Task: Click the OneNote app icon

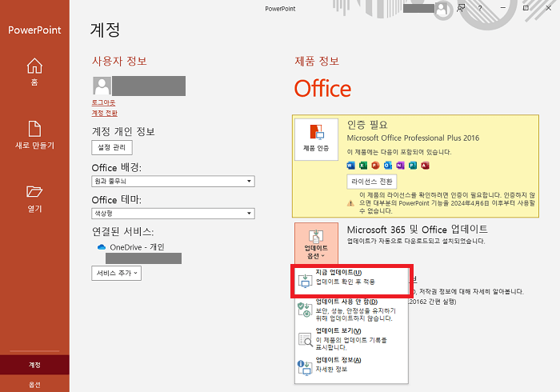Action: (400, 166)
